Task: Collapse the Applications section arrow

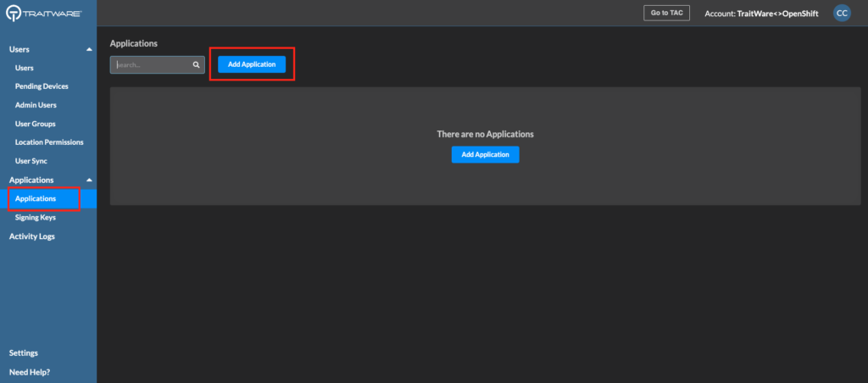Action: [x=89, y=180]
